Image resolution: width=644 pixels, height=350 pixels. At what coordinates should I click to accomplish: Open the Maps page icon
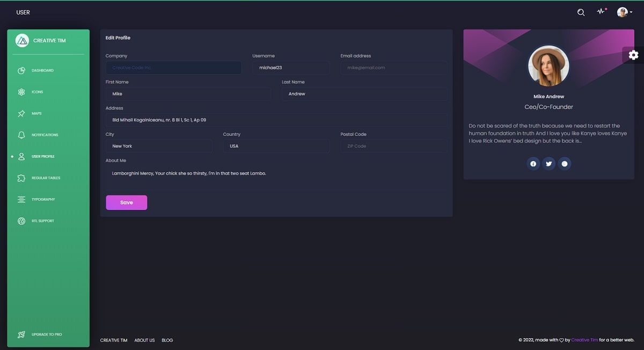[x=21, y=113]
